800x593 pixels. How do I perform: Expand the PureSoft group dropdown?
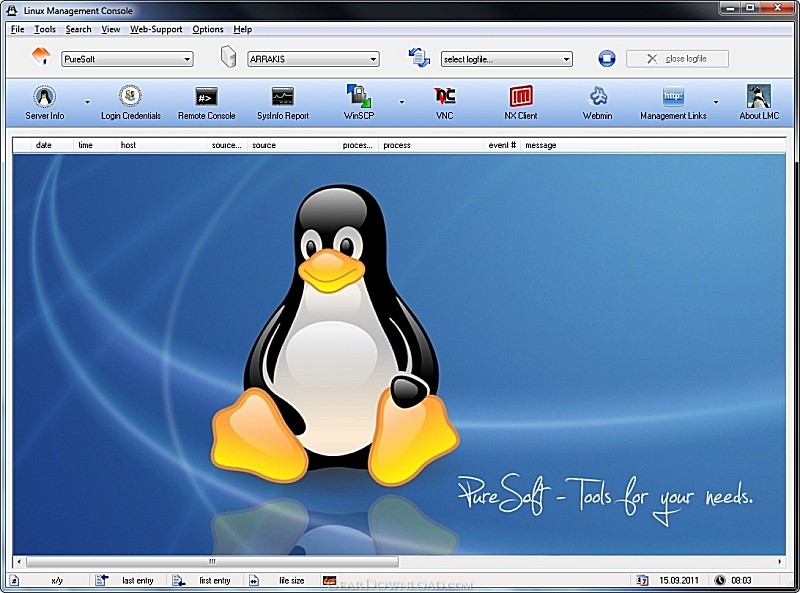pos(187,59)
